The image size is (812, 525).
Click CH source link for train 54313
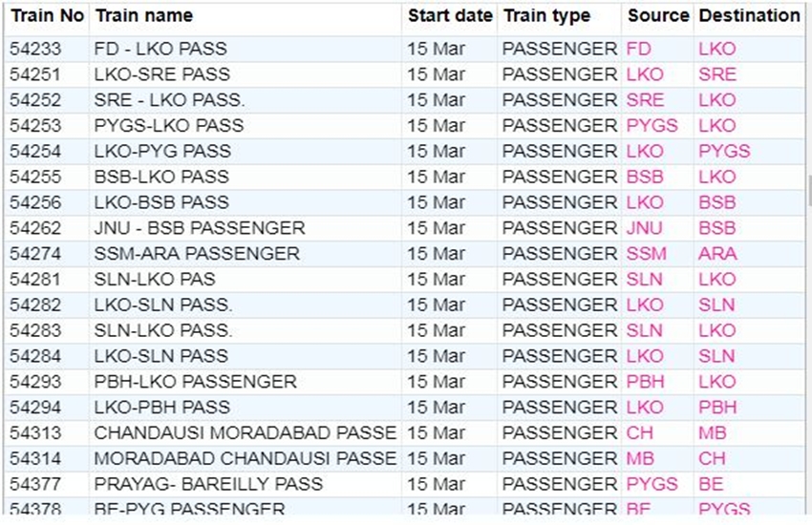coord(640,432)
